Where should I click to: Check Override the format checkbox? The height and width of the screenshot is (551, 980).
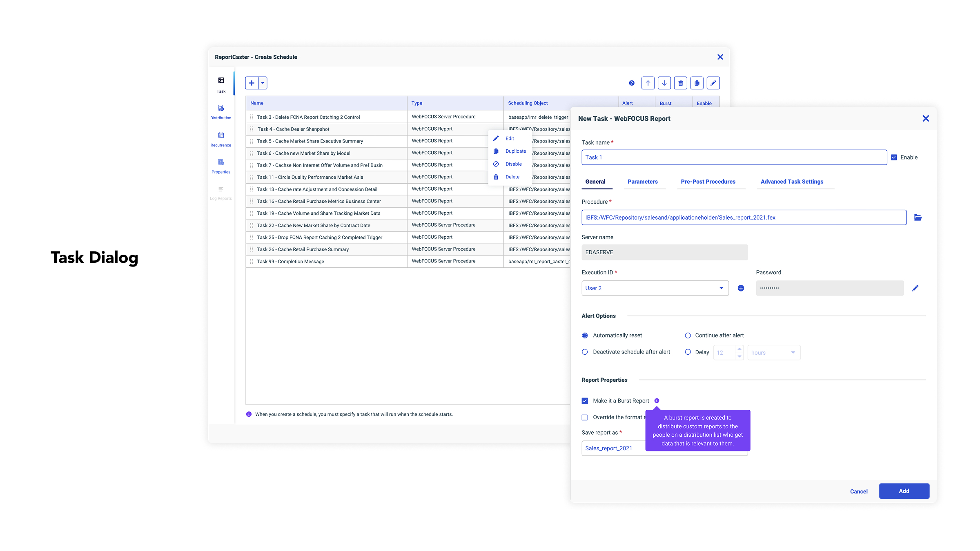pos(585,417)
